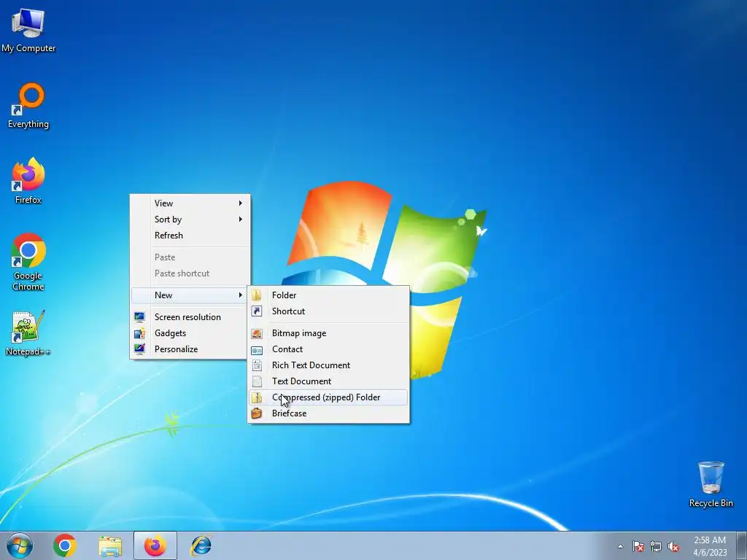The width and height of the screenshot is (747, 560).
Task: Open the My Computer desktop icon
Action: 28,29
